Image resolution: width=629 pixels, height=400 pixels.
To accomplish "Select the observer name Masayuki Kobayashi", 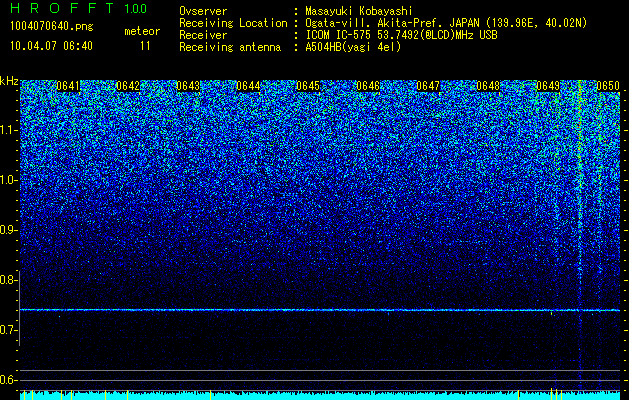I will point(359,11).
